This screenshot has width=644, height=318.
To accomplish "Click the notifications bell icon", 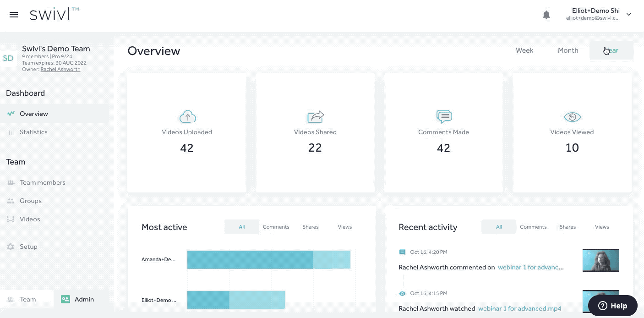I will tap(546, 15).
